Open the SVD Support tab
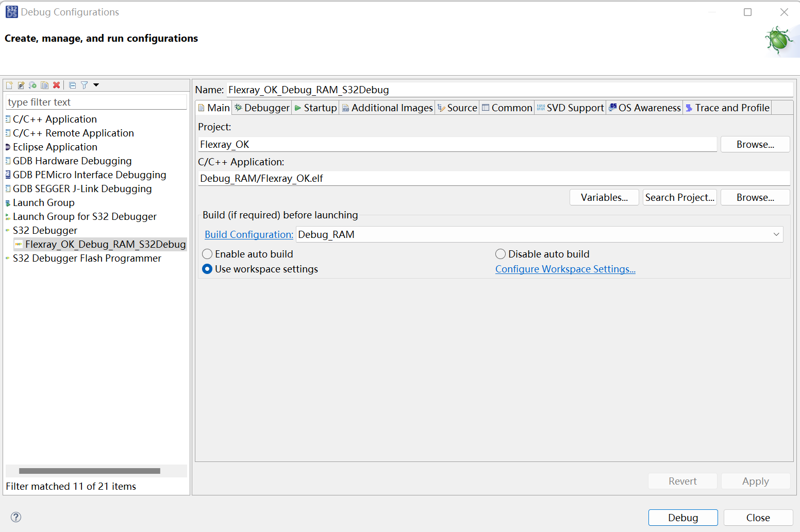 [x=570, y=108]
